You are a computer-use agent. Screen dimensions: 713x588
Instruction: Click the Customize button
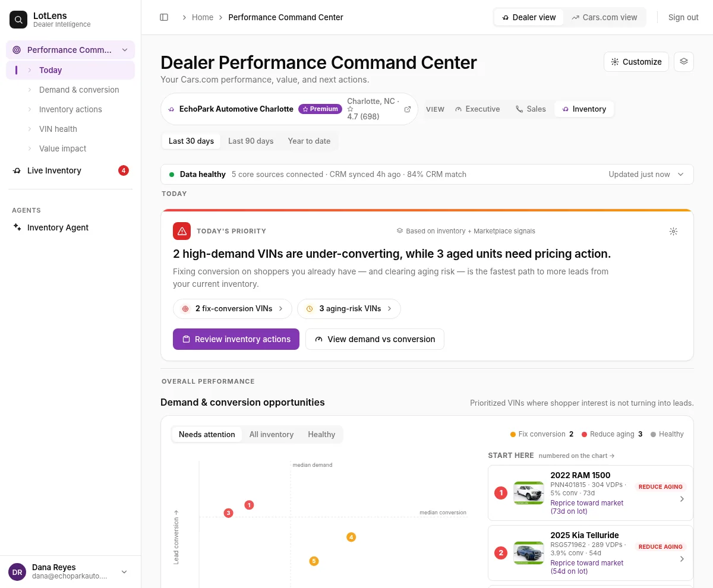[636, 62]
